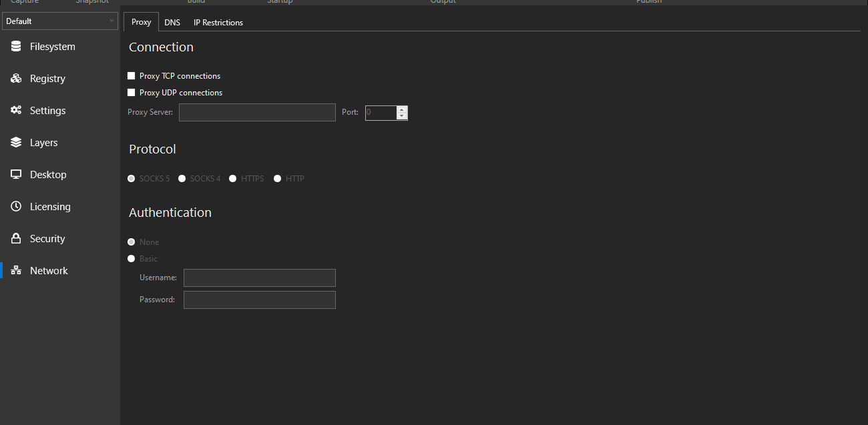The height and width of the screenshot is (425, 868).
Task: Open the Settings section
Action: pyautogui.click(x=47, y=110)
